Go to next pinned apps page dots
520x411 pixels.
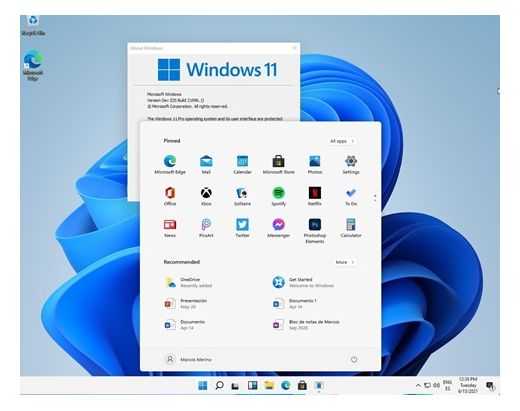point(375,198)
